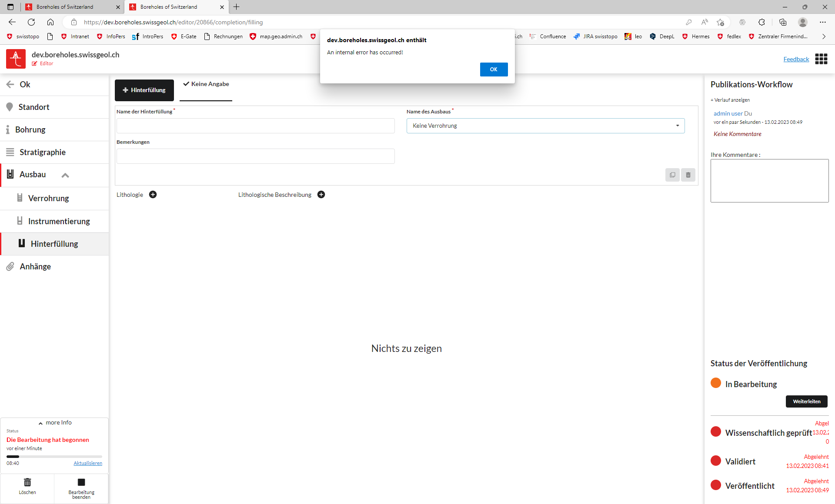Show more bookmarks with the chevron
Viewport: 835px width, 504px height.
pos(824,36)
